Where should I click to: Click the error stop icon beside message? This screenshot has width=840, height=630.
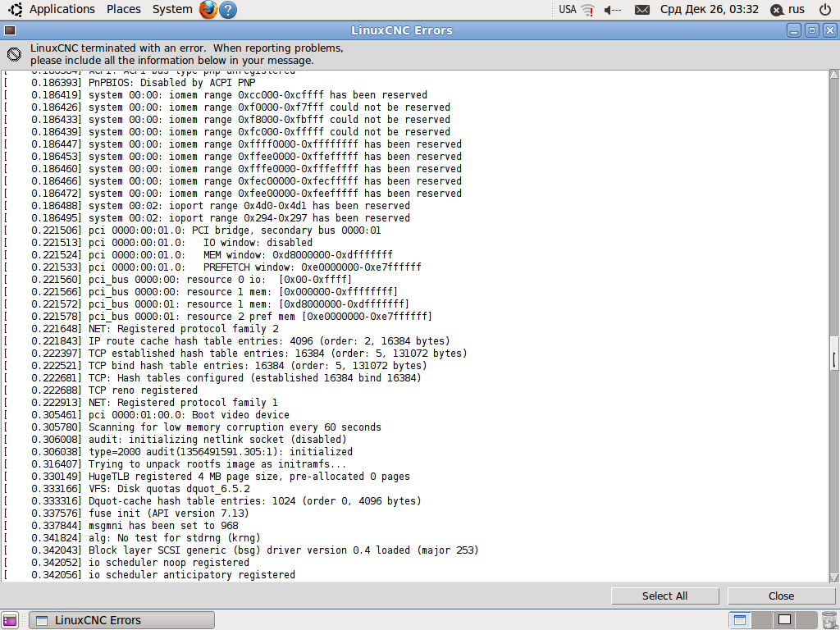pyautogui.click(x=15, y=54)
